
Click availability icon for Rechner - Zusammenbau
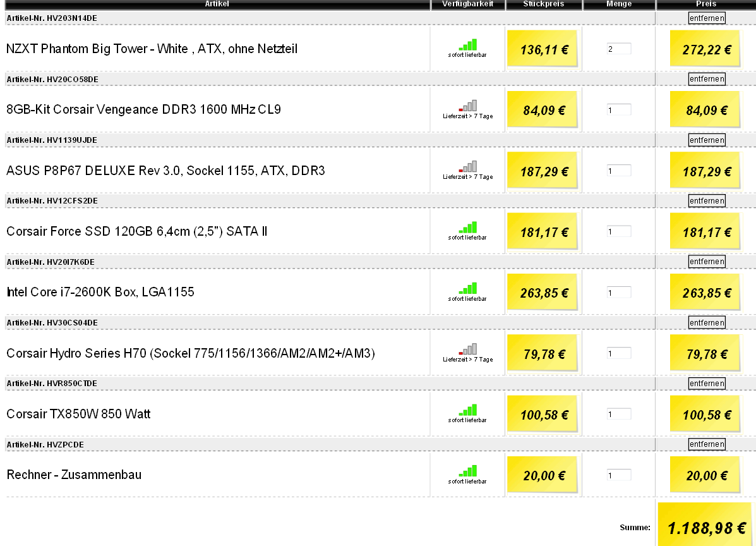point(467,471)
